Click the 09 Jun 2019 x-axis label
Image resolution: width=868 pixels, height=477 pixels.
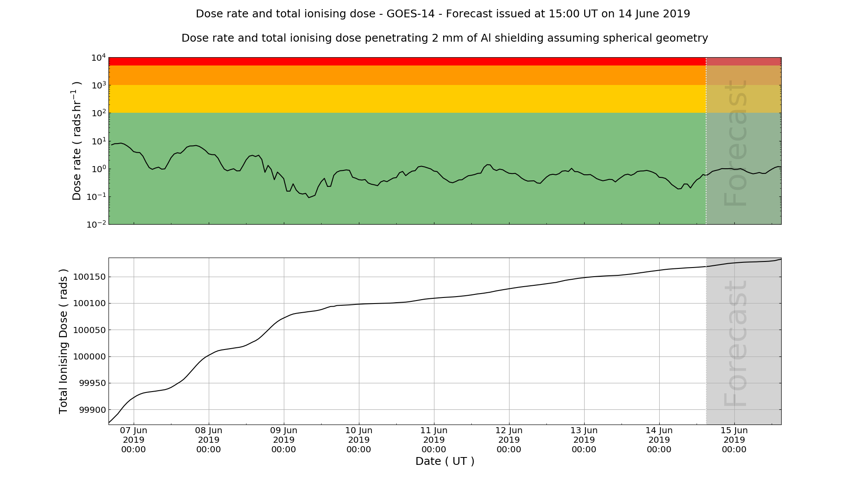284,440
